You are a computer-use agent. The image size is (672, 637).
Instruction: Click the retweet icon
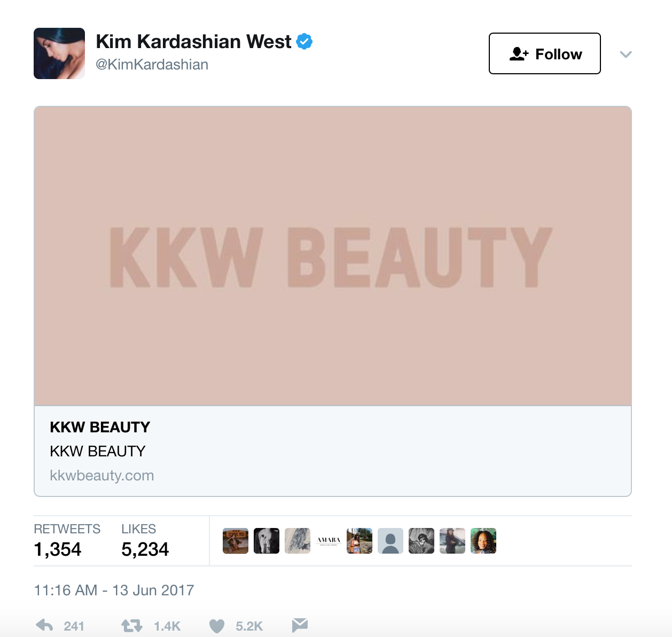pyautogui.click(x=131, y=625)
